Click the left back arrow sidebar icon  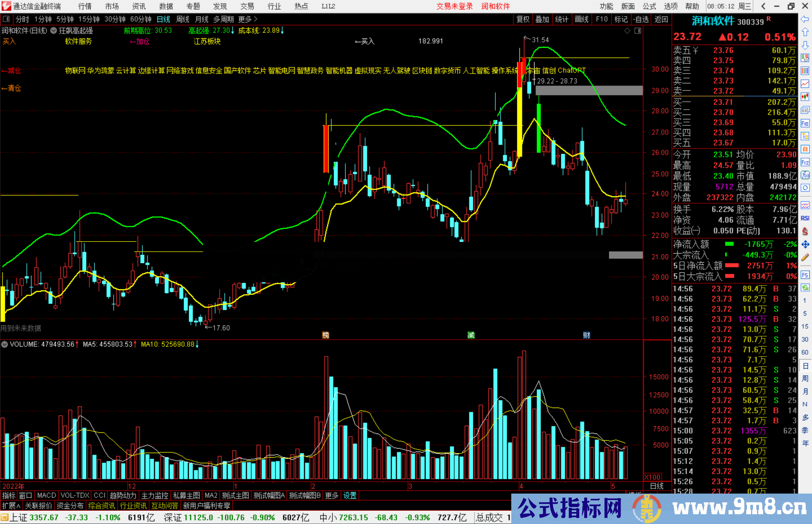(x=805, y=19)
